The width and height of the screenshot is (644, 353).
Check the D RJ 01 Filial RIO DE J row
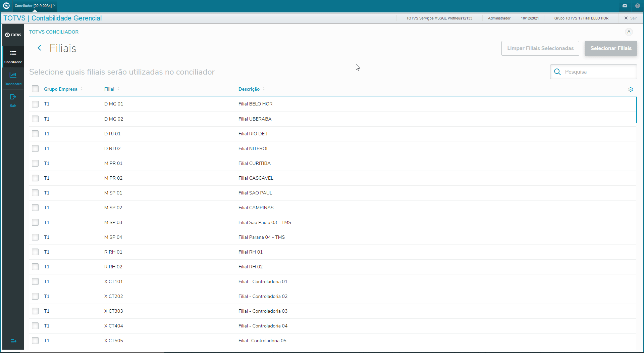coord(35,134)
